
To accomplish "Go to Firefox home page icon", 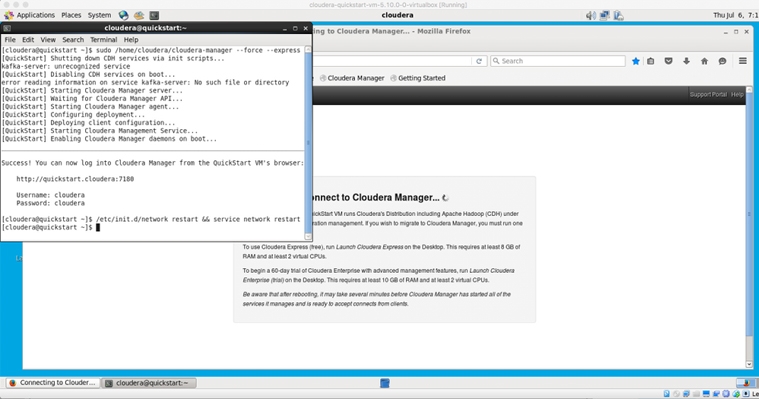I will coord(704,61).
